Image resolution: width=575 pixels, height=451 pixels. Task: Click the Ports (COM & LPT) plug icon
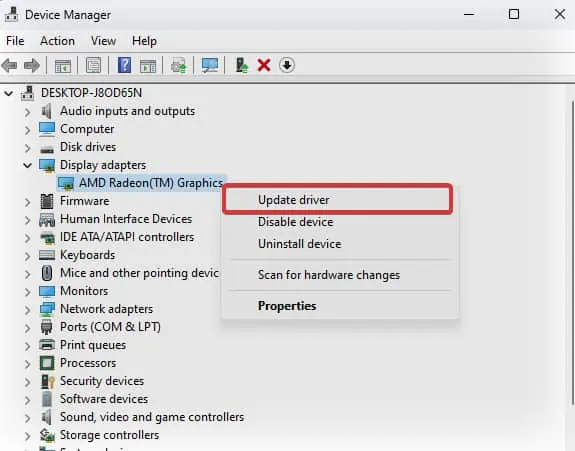coord(47,327)
